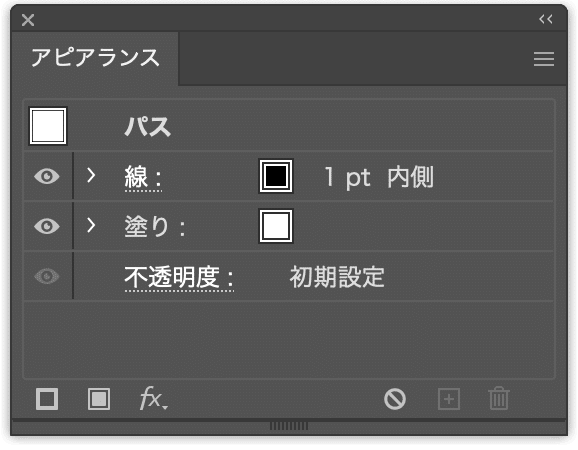Image resolution: width=578 pixels, height=450 pixels.
Task: Click the trash Delete Selected Item icon
Action: click(499, 398)
